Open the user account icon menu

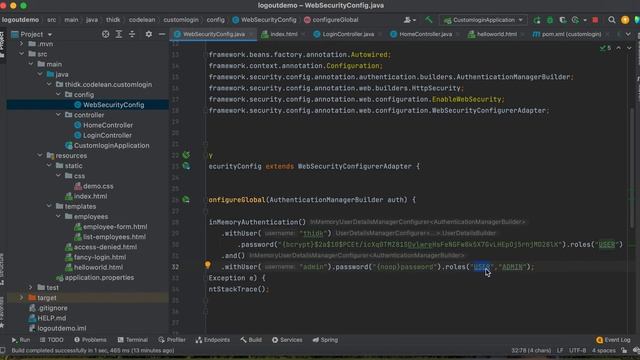pos(409,20)
